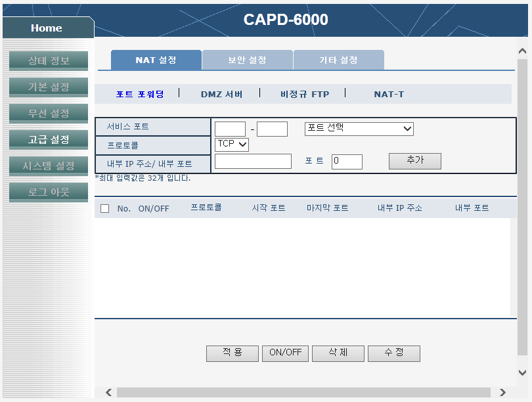Tick the select-all checkbox beside No.
Screen dimensions: 532x402
(105, 208)
